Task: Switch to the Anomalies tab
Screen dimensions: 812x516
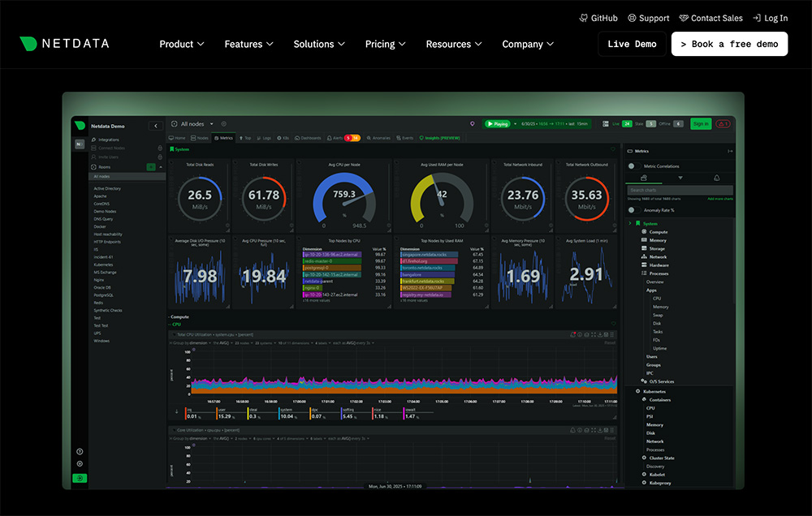Action: pyautogui.click(x=378, y=138)
